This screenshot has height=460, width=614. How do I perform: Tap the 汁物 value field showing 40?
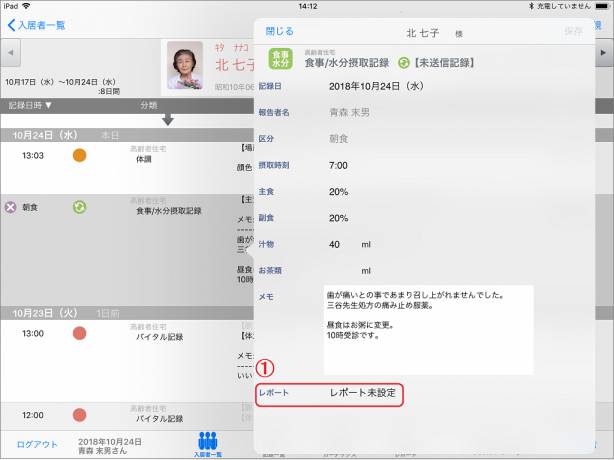[x=336, y=244]
